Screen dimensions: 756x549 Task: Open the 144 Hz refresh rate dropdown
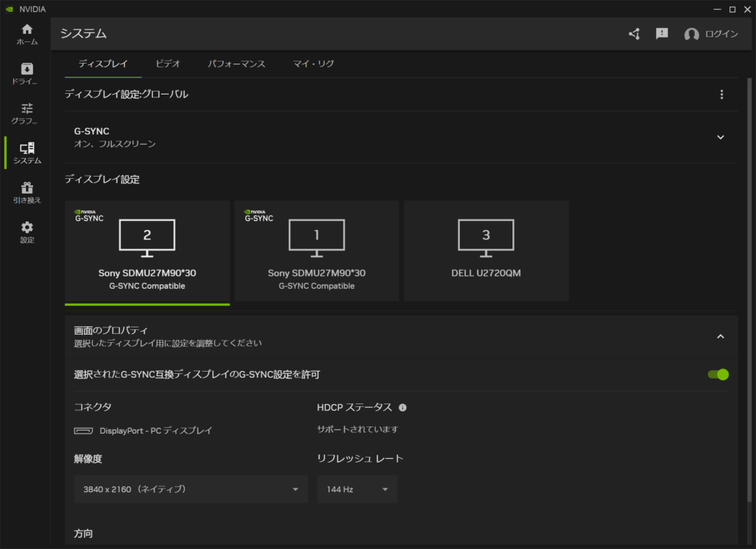coord(357,489)
